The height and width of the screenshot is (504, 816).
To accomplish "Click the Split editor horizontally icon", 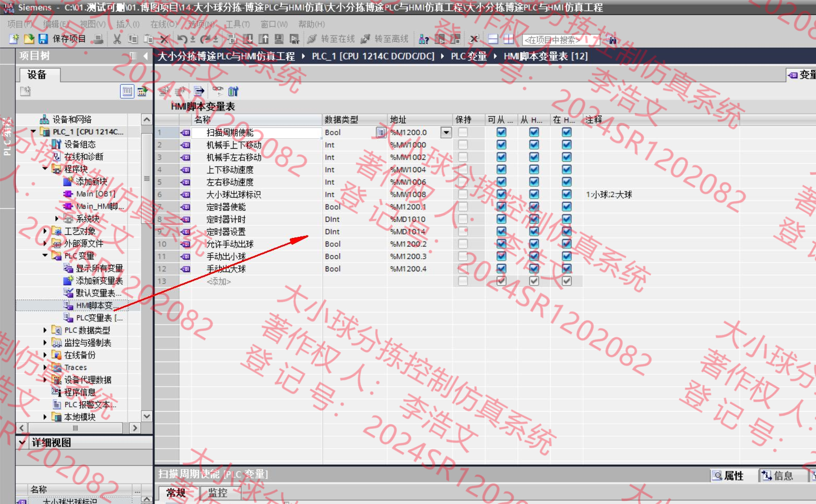I will [493, 39].
